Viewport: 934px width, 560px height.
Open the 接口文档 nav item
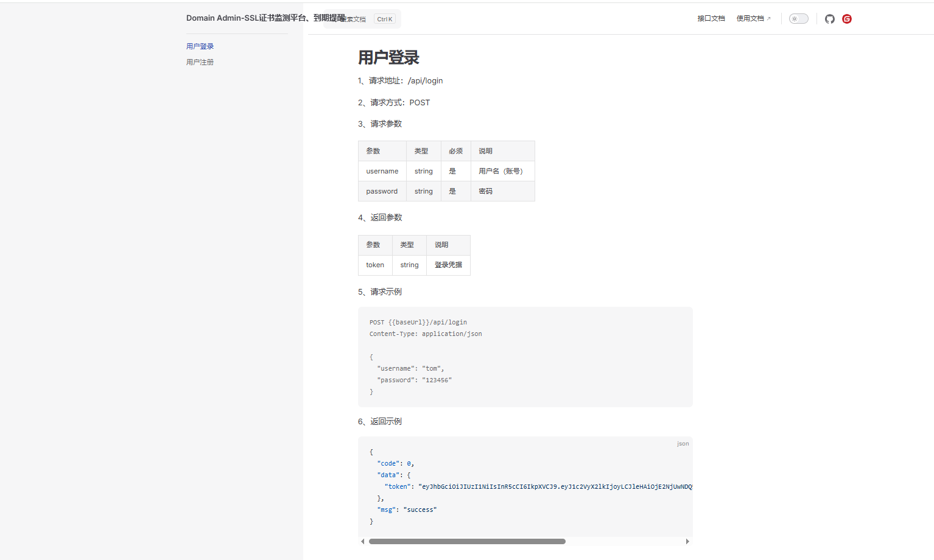(711, 19)
